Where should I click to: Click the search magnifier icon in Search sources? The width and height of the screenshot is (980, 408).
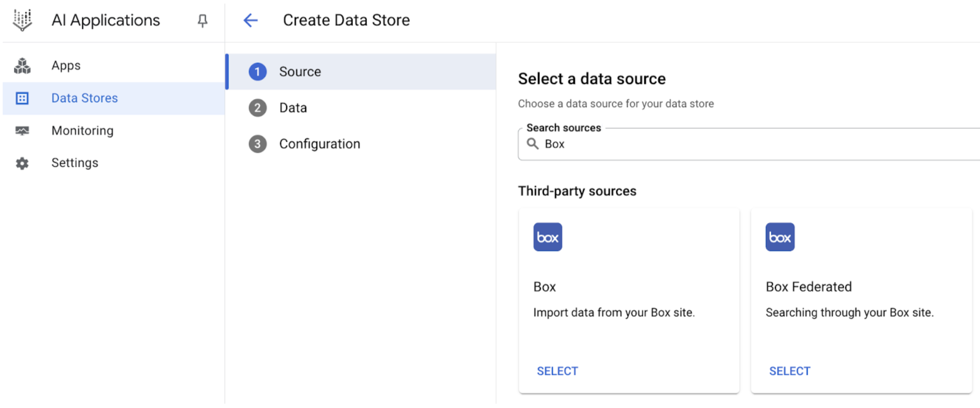coord(533,144)
